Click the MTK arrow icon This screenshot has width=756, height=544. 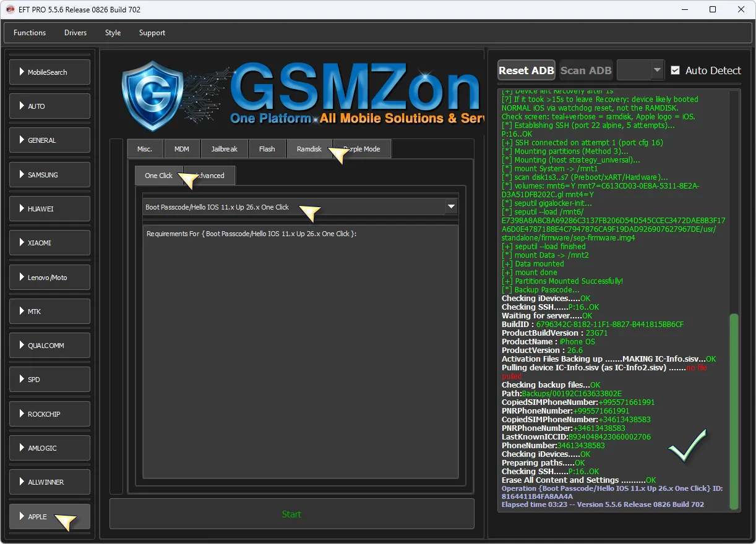22,312
